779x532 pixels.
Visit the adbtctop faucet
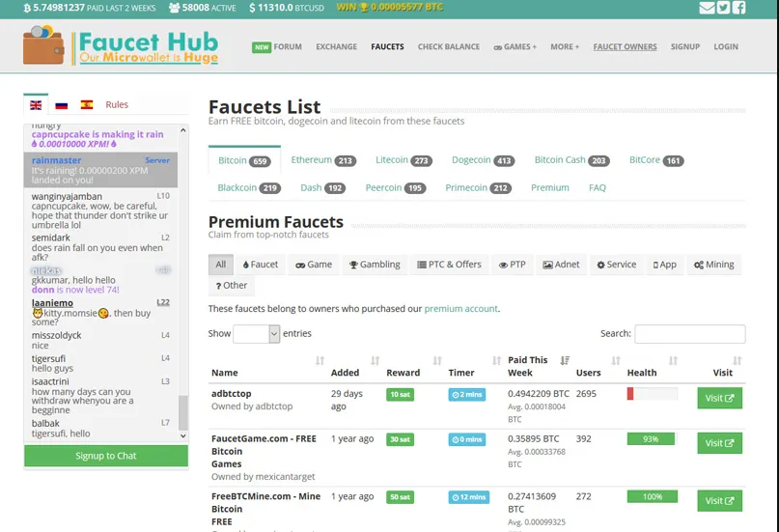click(719, 398)
